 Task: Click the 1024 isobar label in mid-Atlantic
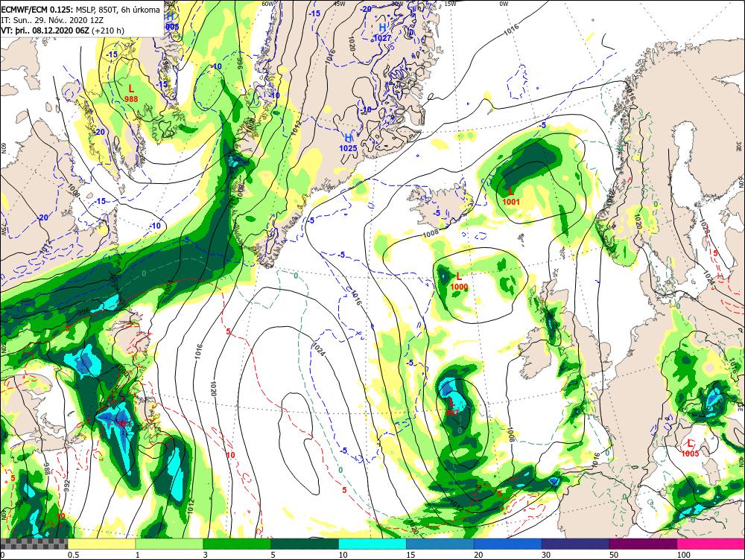tap(318, 349)
